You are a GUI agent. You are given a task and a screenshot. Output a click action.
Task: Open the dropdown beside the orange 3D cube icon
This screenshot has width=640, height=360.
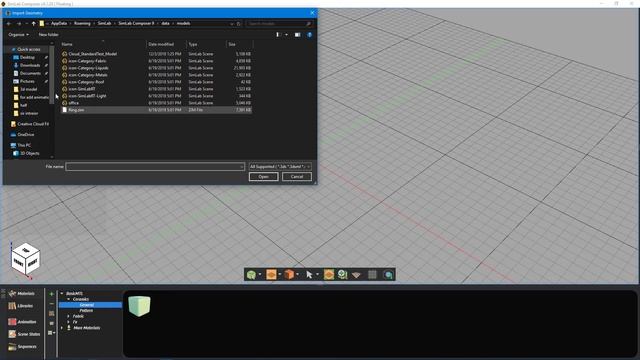pyautogui.click(x=298, y=274)
